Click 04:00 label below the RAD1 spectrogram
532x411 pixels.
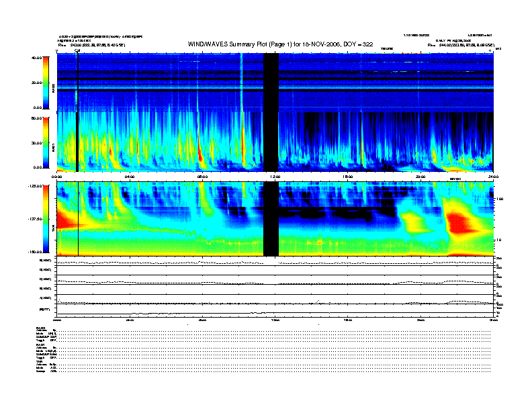[130, 177]
